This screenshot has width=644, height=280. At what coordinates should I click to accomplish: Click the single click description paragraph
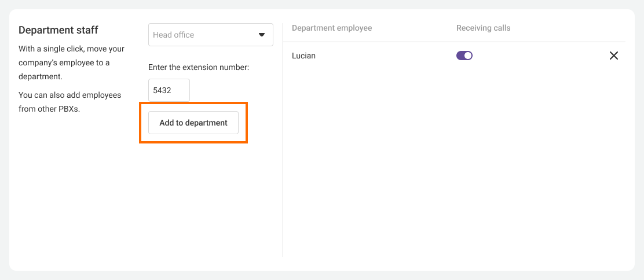[71, 62]
